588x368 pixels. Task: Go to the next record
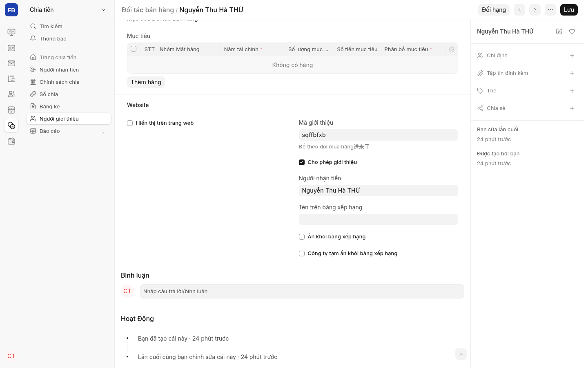click(535, 10)
